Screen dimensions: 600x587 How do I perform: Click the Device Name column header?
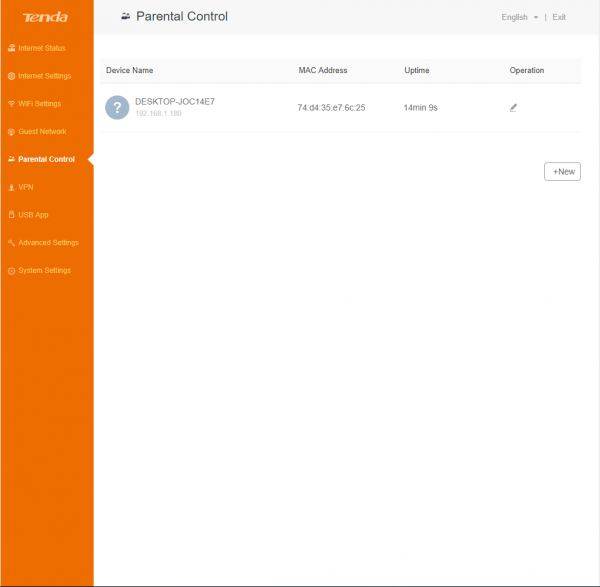(x=130, y=70)
